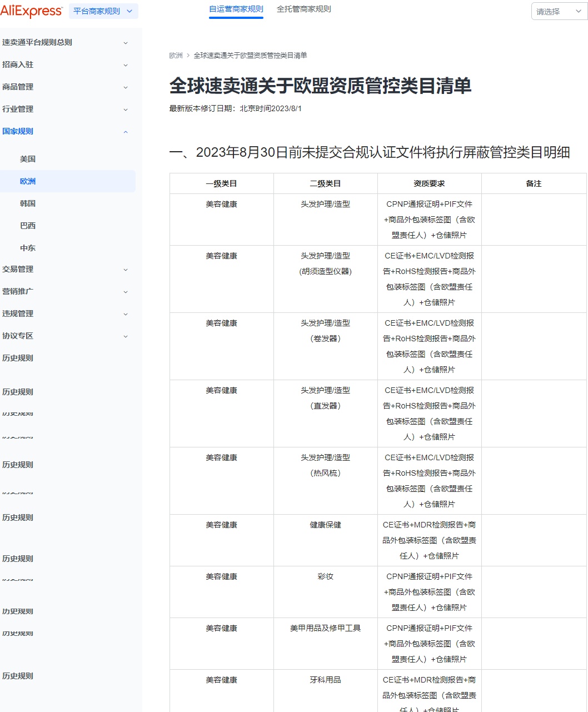Viewport: 588px width, 712px height.
Task: Expand 协议专区 sidebar section
Action: coord(18,336)
